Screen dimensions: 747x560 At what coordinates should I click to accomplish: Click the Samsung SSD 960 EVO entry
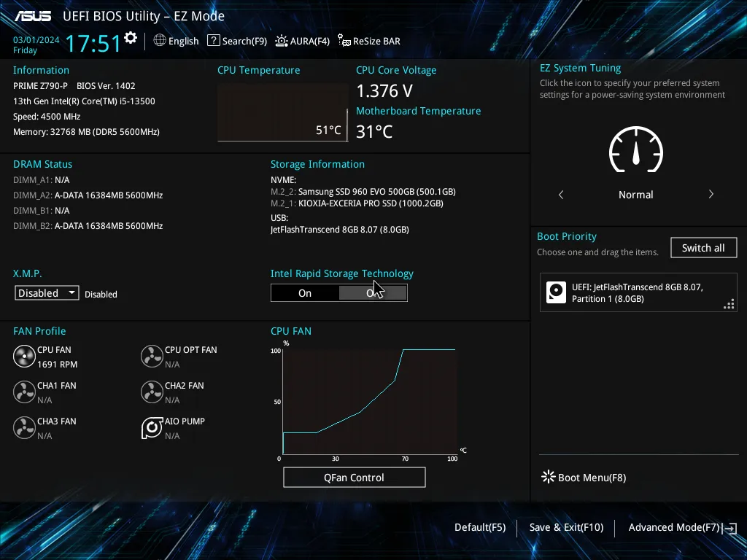pos(363,192)
